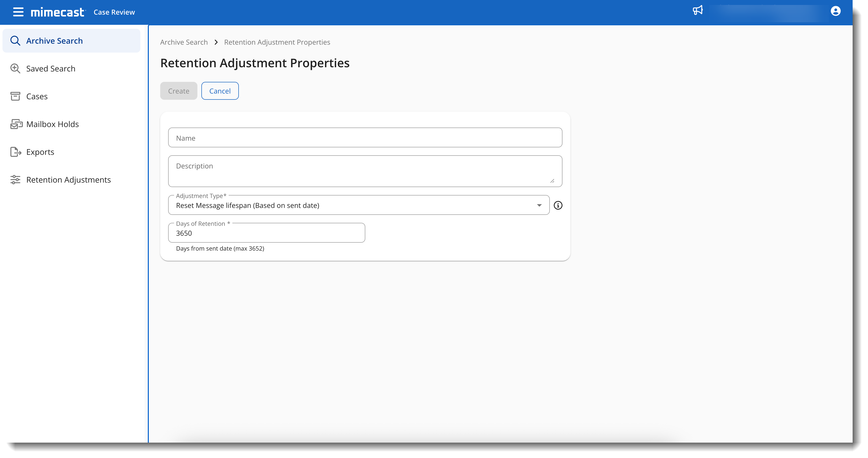Click the Archive Search magnifier icon
868x458 pixels.
tap(15, 41)
